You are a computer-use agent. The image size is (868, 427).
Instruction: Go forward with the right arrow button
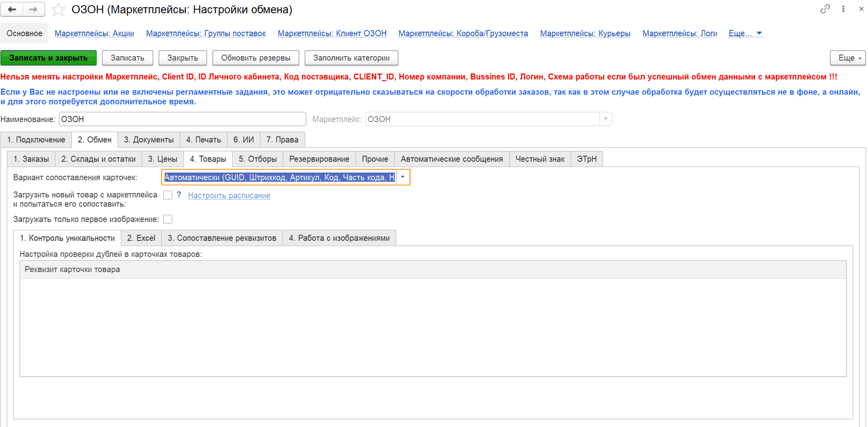[x=33, y=10]
